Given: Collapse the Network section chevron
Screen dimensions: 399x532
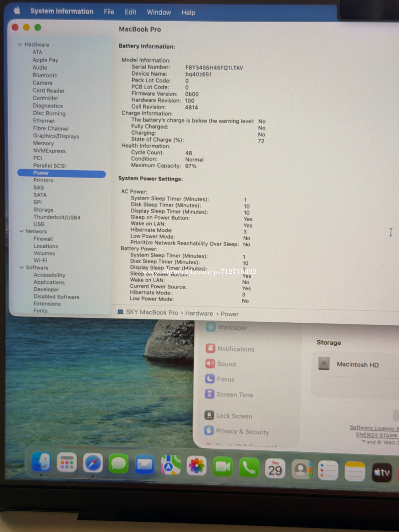Looking at the screenshot, I should coord(21,231).
